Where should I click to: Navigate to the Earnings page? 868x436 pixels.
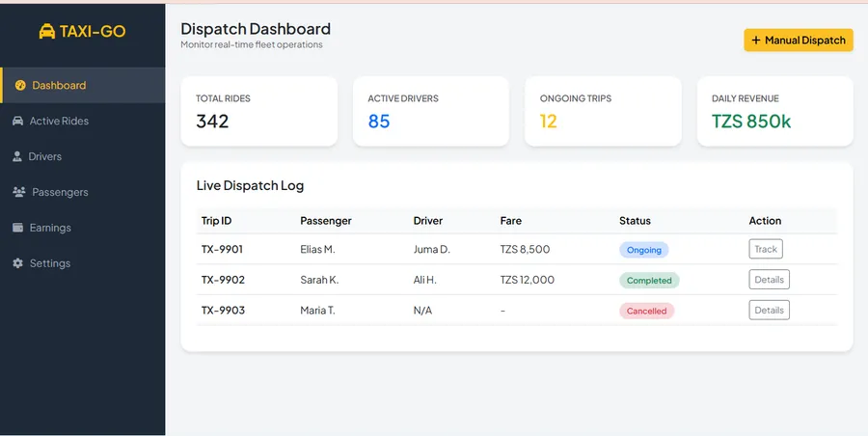click(83, 227)
